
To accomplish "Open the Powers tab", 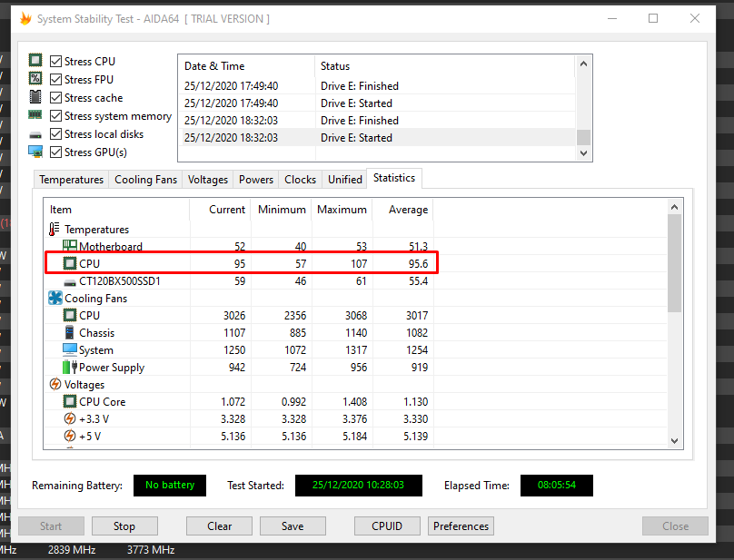I will tap(256, 180).
